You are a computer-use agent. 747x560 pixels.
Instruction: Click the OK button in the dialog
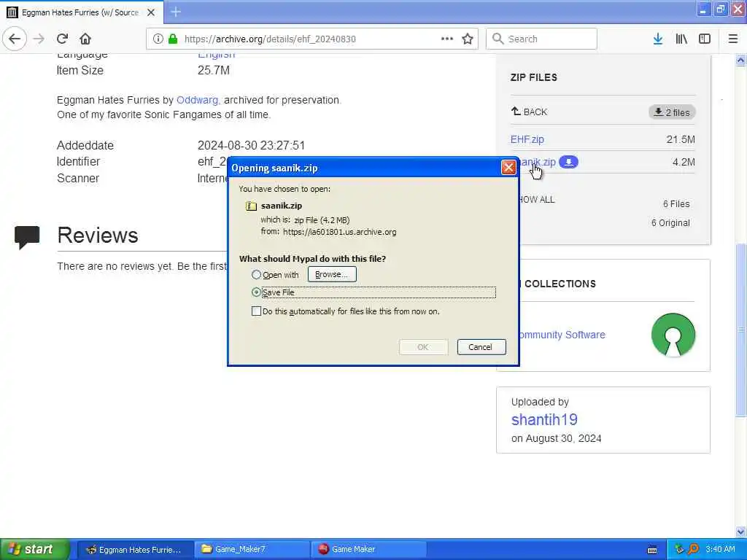coord(423,346)
